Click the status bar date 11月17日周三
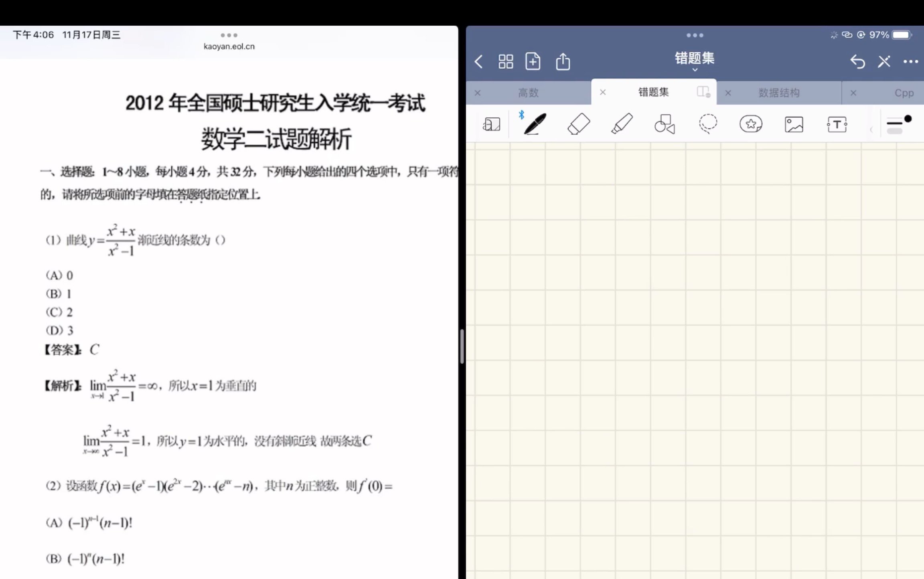 point(91,35)
